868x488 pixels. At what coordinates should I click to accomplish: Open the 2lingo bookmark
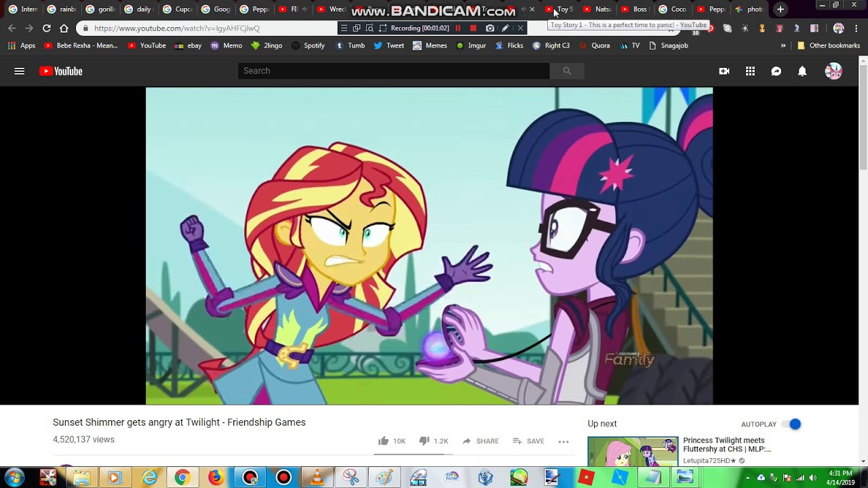pyautogui.click(x=267, y=46)
